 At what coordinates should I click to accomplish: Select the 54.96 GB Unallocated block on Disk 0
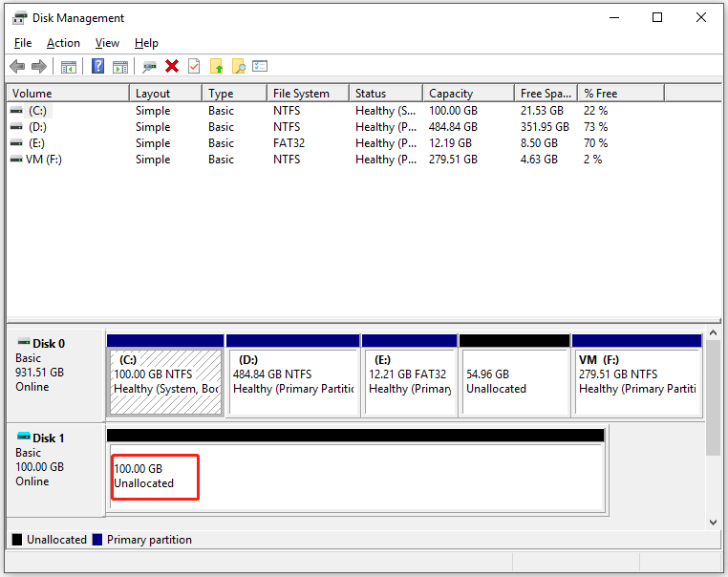[513, 380]
